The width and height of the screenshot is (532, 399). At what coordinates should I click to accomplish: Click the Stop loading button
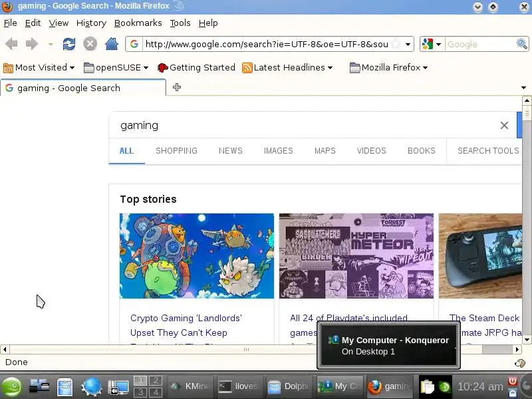pyautogui.click(x=90, y=44)
